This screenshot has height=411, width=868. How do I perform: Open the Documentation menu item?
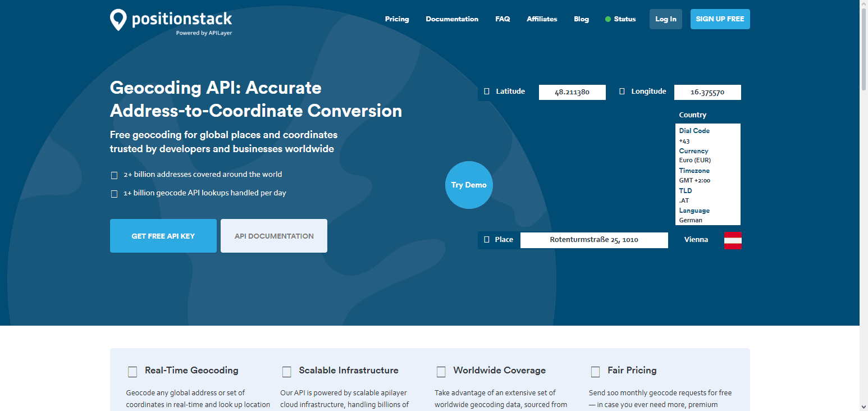click(452, 19)
